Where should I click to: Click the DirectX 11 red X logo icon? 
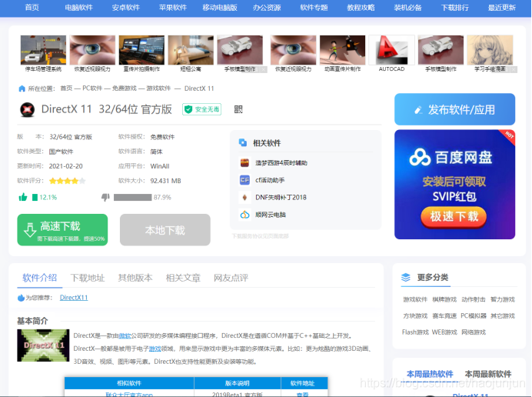click(27, 109)
